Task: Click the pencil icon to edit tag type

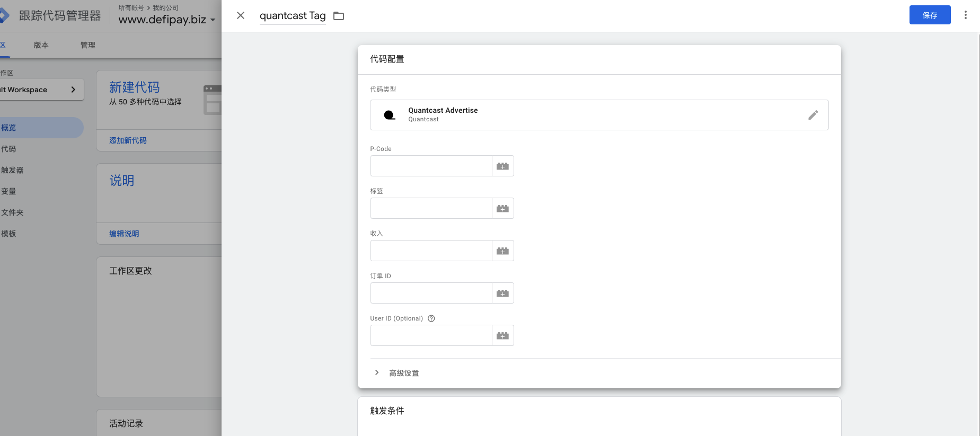Action: tap(813, 115)
